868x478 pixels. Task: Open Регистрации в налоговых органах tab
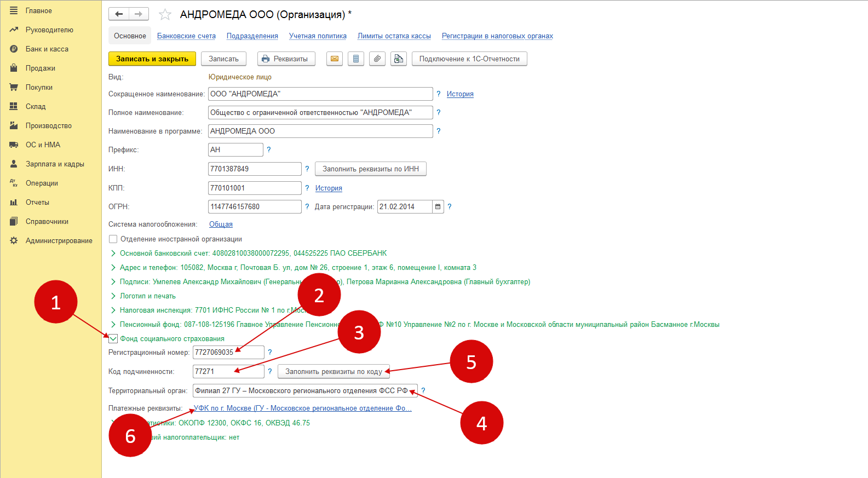[497, 36]
